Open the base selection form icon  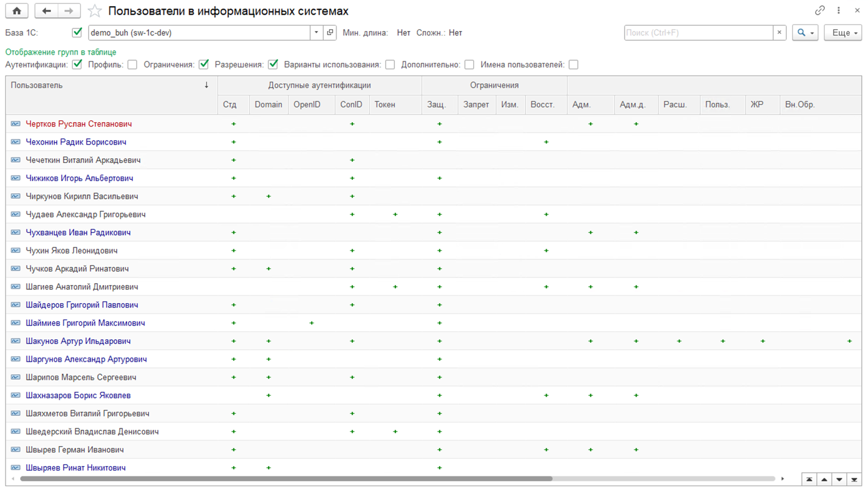coord(330,33)
